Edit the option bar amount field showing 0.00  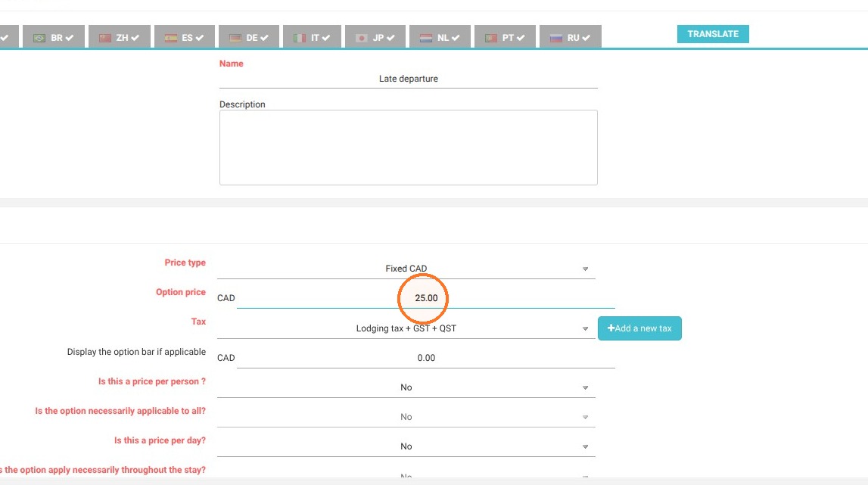426,358
